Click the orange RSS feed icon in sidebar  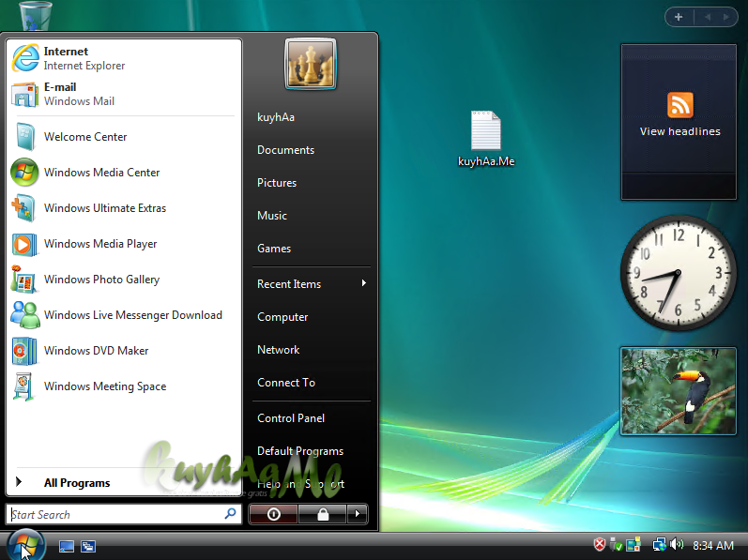coord(679,105)
